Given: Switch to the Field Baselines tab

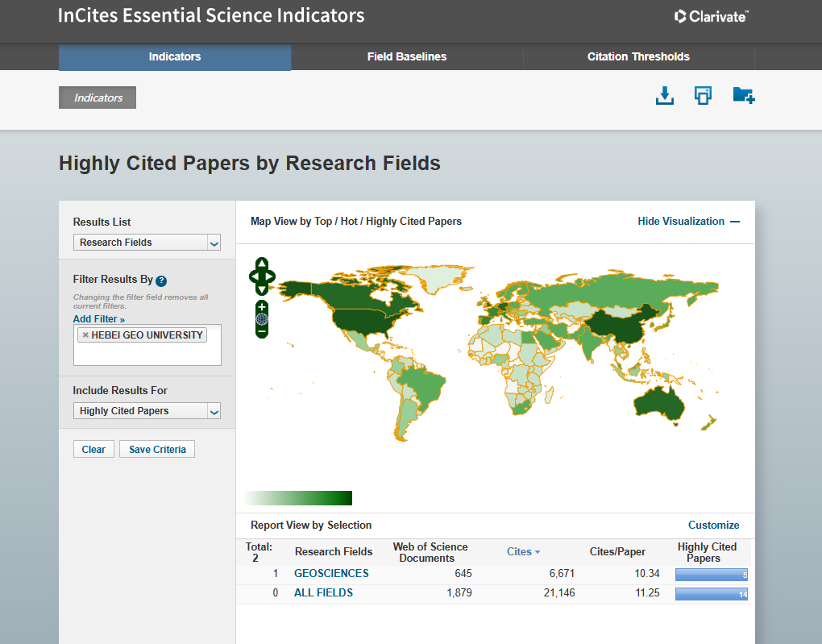Looking at the screenshot, I should pyautogui.click(x=407, y=56).
